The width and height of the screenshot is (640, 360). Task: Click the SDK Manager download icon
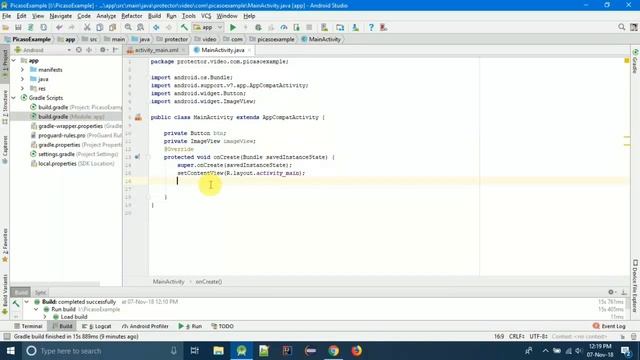(x=355, y=27)
